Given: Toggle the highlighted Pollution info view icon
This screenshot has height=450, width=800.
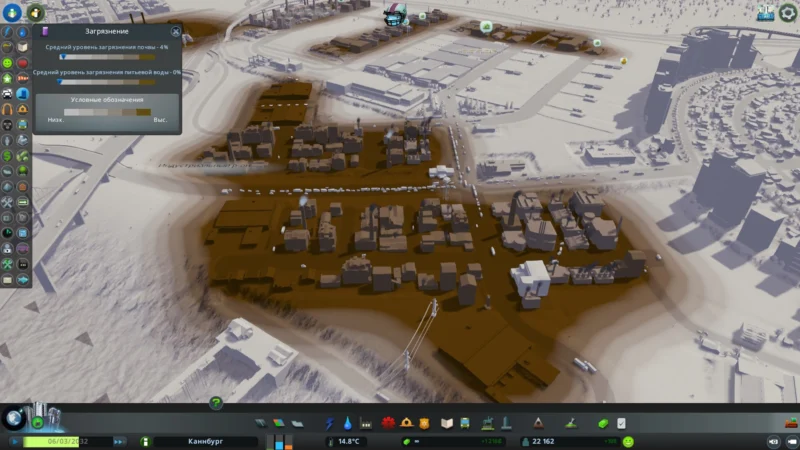Looking at the screenshot, I should [x=22, y=94].
